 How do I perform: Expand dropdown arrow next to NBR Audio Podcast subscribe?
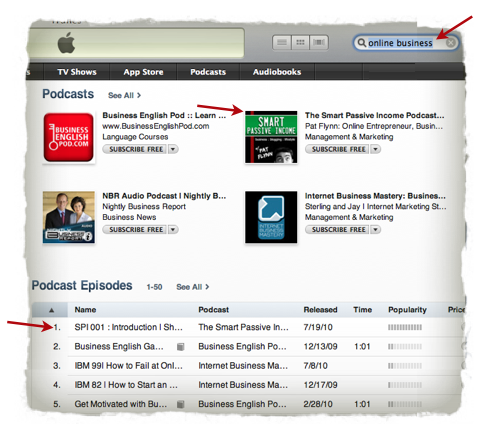click(x=173, y=229)
